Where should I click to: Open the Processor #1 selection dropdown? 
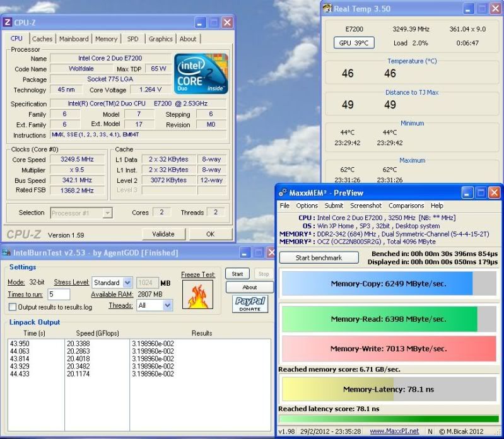point(107,213)
